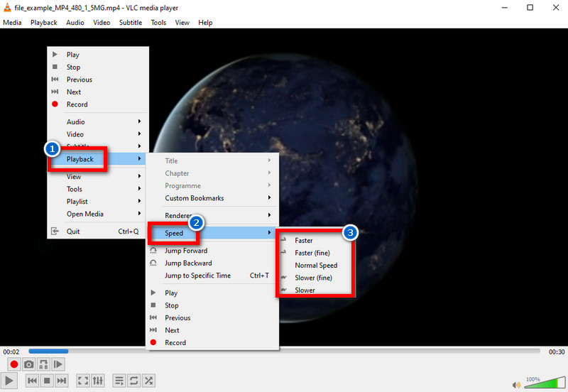
Task: Click Record in the first context menu
Action: coord(98,104)
